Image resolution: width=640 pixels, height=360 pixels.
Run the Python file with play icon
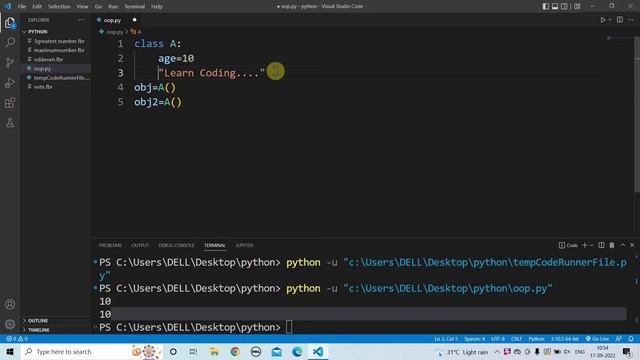[602, 20]
